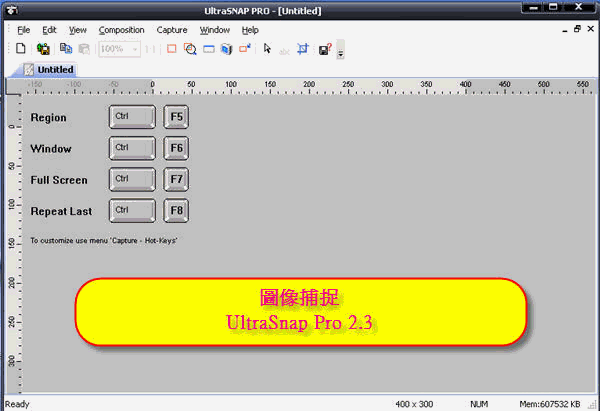
Task: Click the New document toolbar icon
Action: [x=20, y=48]
